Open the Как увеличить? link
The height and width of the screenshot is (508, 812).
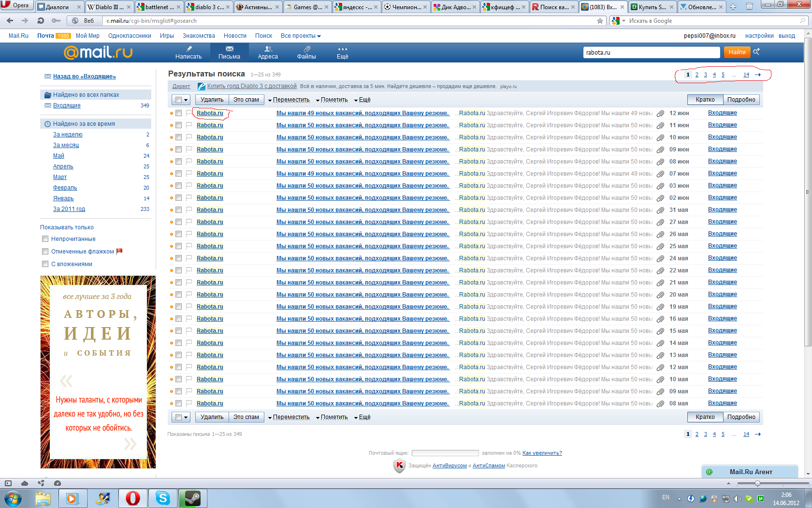[542, 453]
